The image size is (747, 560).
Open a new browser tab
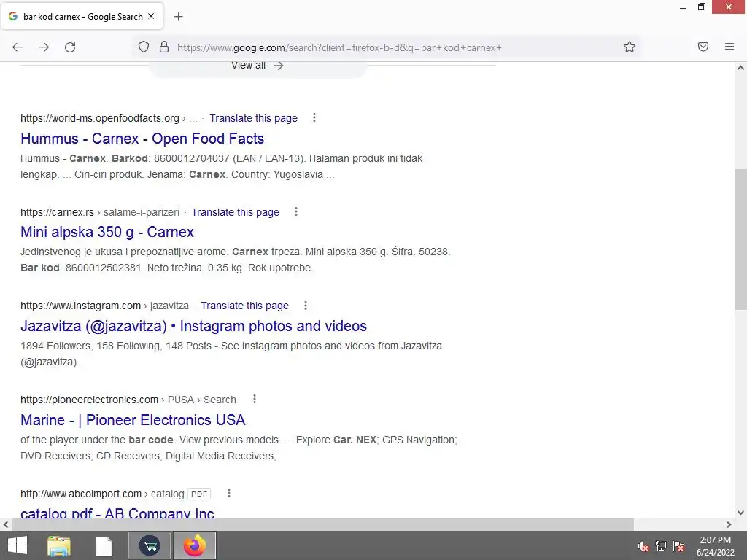pyautogui.click(x=178, y=17)
